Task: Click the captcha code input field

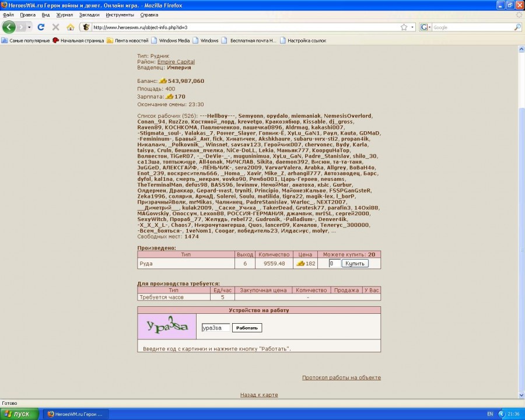Action: (215, 328)
